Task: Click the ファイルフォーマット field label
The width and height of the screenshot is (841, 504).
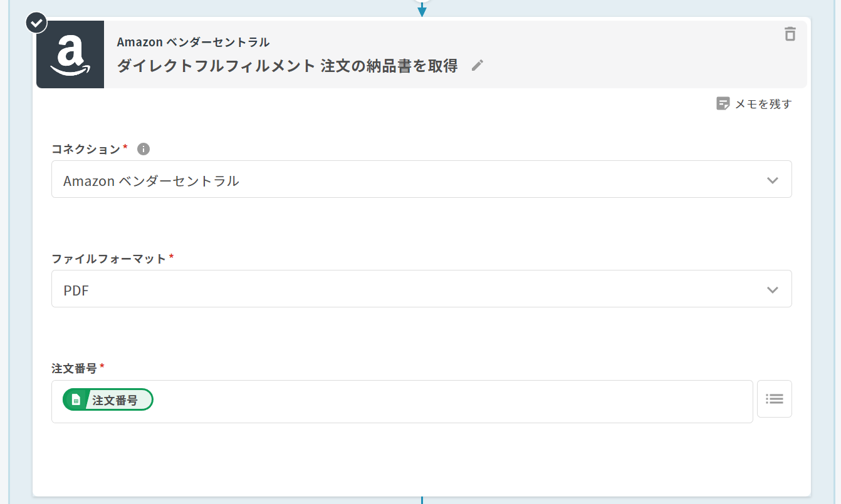Action: [x=108, y=259]
